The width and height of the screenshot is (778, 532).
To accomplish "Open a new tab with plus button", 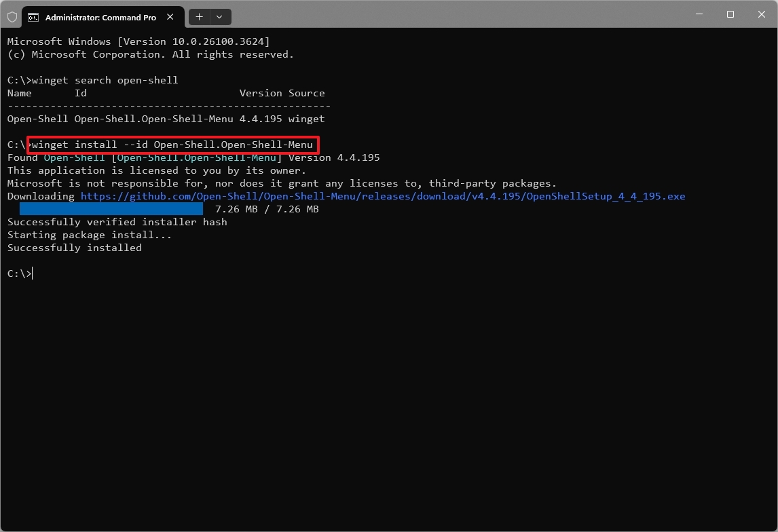I will [199, 17].
